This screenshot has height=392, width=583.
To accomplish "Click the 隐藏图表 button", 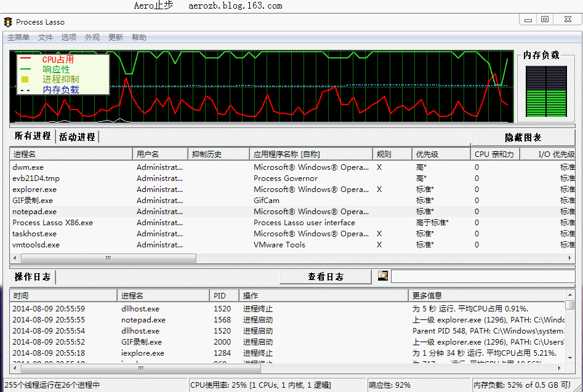I will (x=523, y=137).
